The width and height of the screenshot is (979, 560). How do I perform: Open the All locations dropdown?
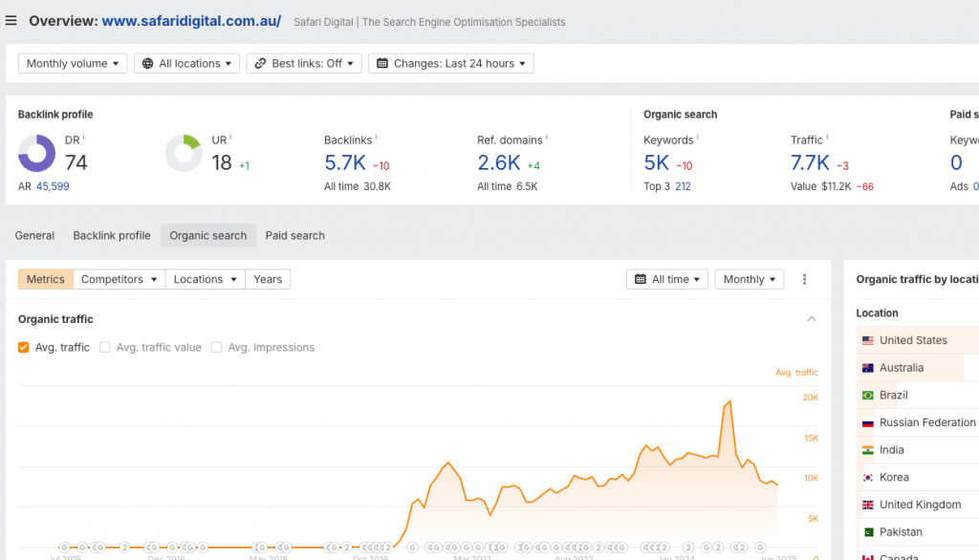186,63
